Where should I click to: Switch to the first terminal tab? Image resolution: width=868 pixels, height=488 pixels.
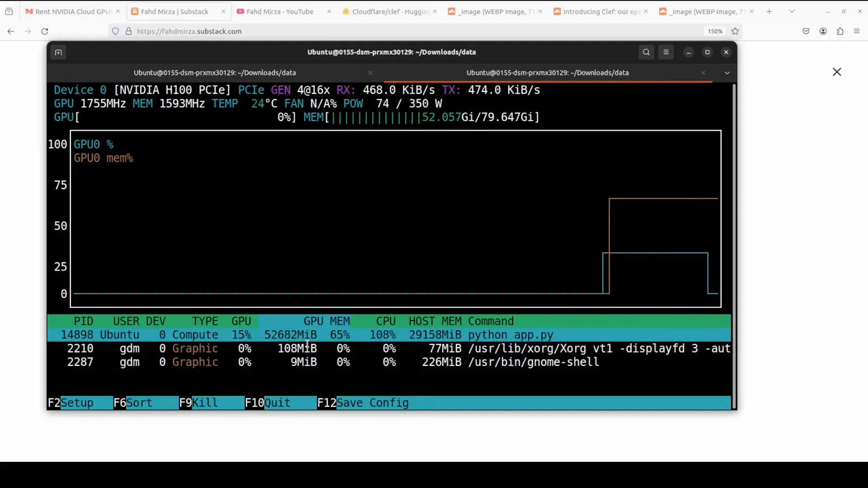pos(215,73)
